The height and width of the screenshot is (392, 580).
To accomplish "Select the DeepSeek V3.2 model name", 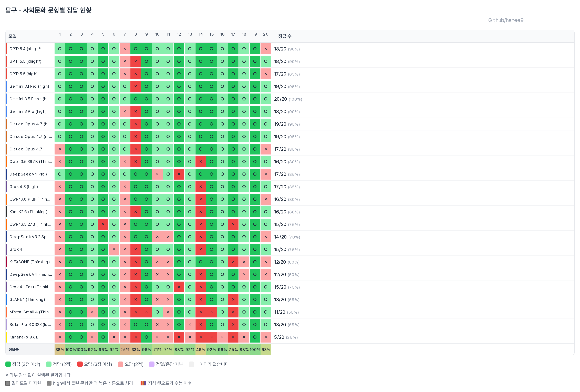I will tap(30, 237).
